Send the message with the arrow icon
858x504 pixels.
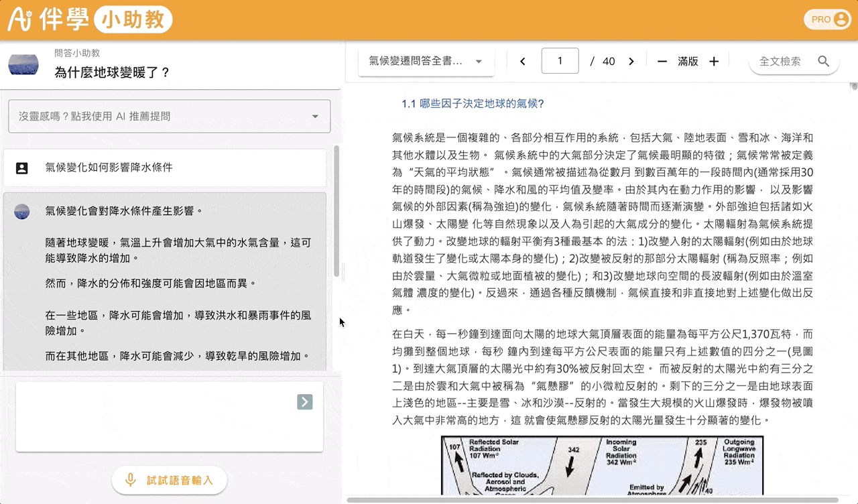click(304, 401)
